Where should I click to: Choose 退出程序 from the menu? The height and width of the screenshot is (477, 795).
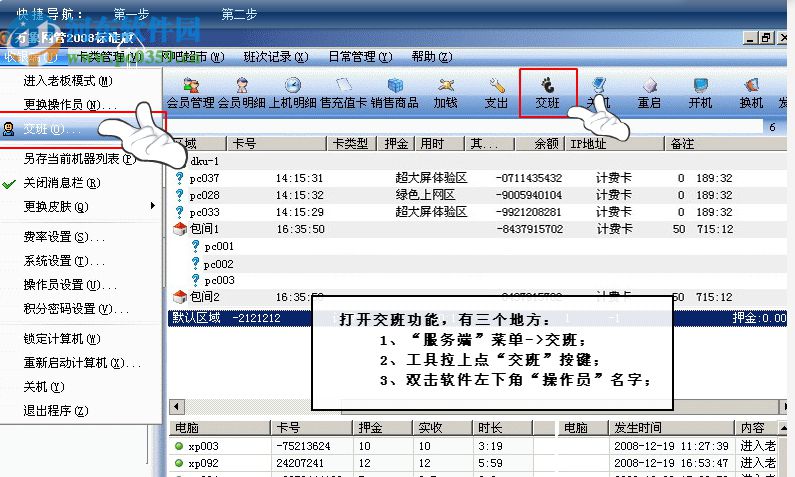[x=55, y=411]
